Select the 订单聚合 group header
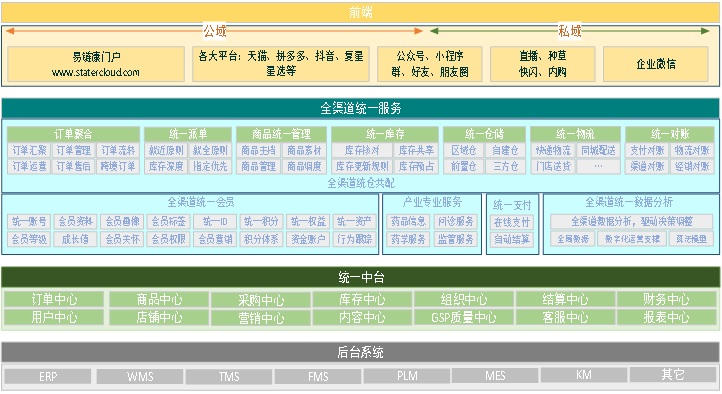The width and height of the screenshot is (722, 394). tap(73, 134)
